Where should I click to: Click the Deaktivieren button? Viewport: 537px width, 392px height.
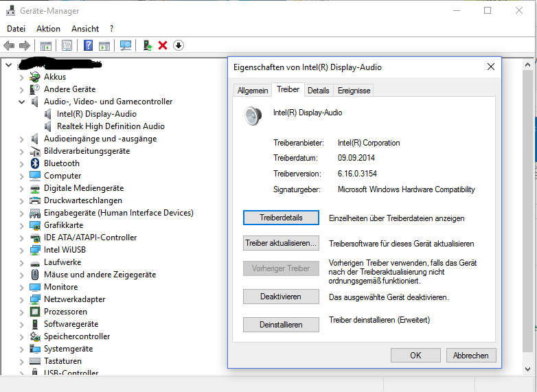pyautogui.click(x=281, y=297)
